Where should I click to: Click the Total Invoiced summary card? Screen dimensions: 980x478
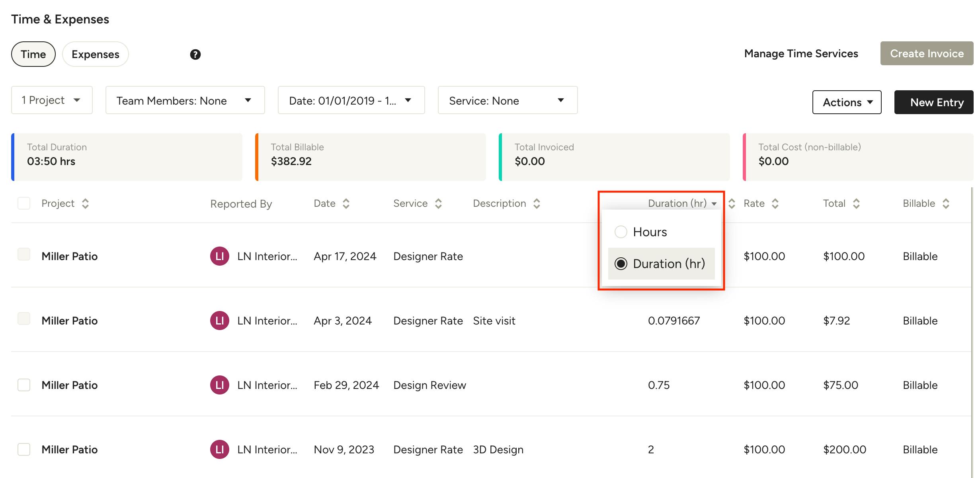[614, 157]
